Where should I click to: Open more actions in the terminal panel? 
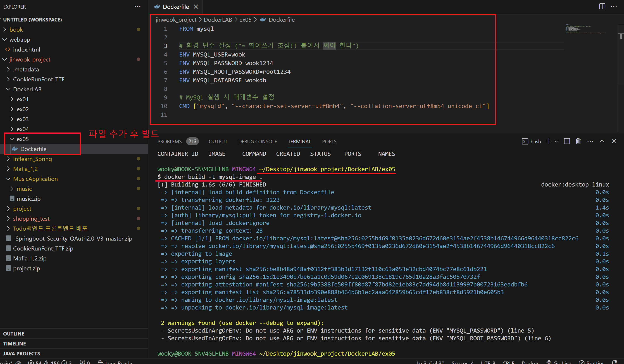pos(590,141)
